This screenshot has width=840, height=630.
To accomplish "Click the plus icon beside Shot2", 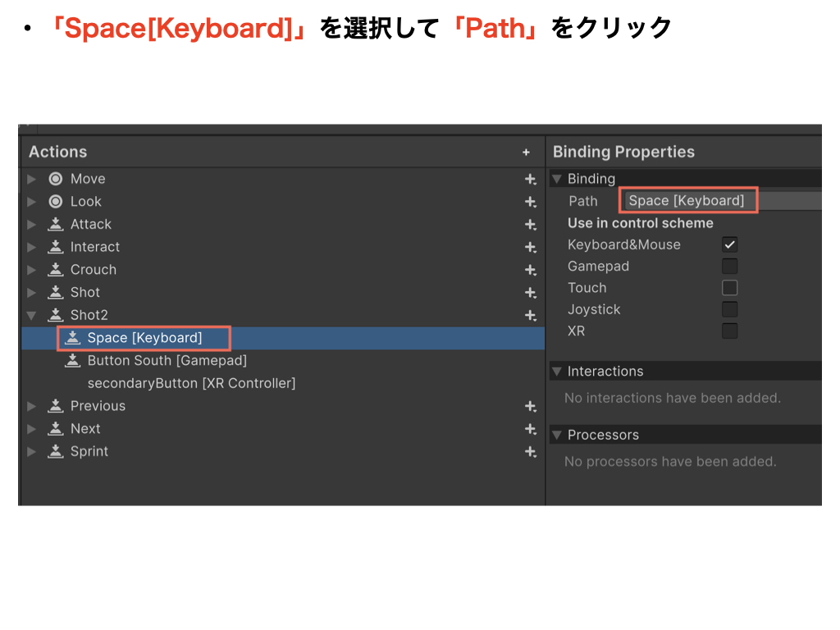I will click(530, 315).
